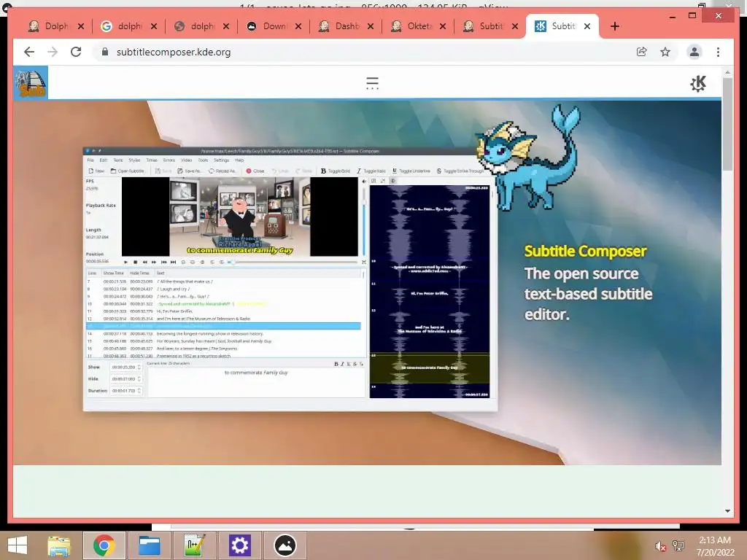The width and height of the screenshot is (747, 560).
Task: Close the Google dolph search tab
Action: point(153,26)
